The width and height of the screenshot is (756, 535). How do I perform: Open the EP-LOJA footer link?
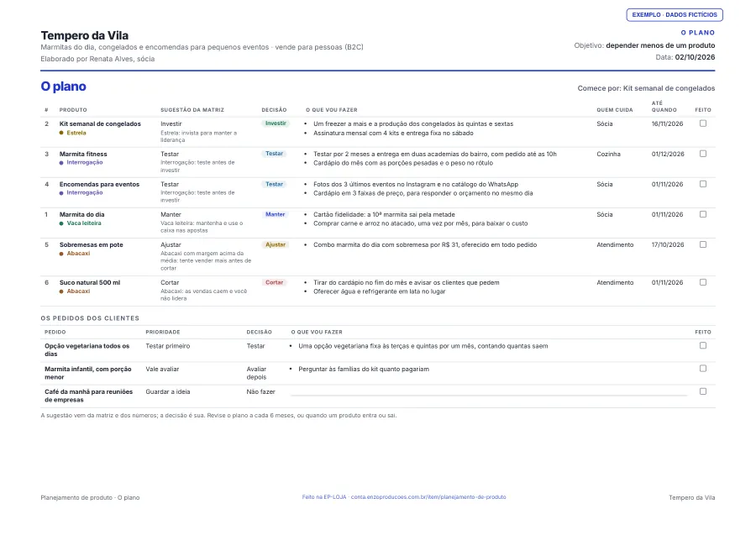coord(404,497)
